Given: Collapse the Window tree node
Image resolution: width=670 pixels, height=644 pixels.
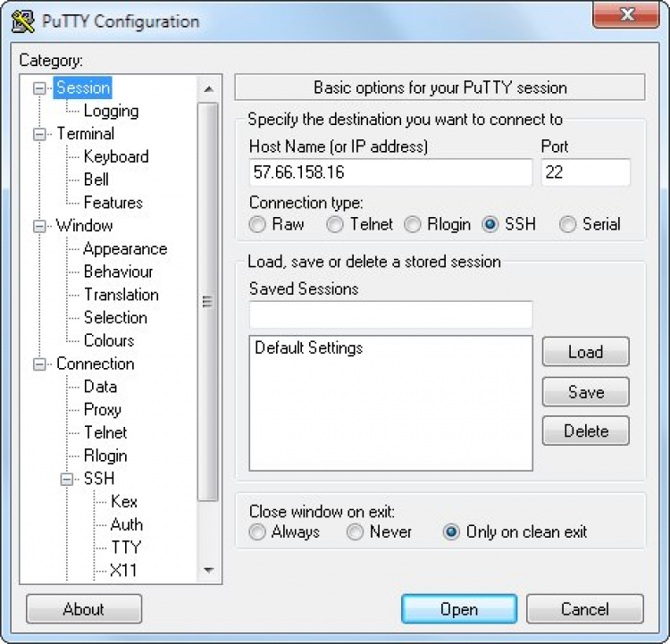Looking at the screenshot, I should [x=39, y=227].
